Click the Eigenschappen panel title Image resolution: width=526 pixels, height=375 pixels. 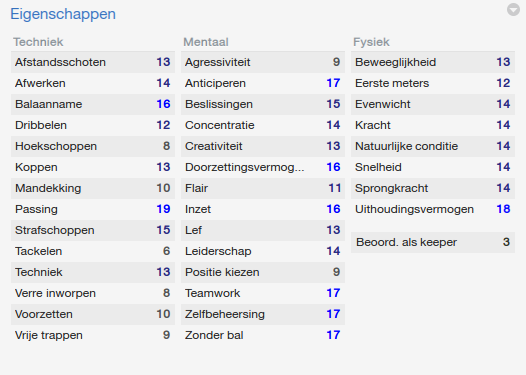pyautogui.click(x=63, y=14)
